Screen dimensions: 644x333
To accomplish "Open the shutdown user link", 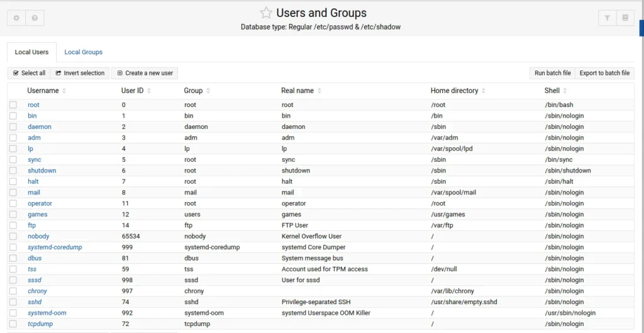I will pyautogui.click(x=42, y=171).
